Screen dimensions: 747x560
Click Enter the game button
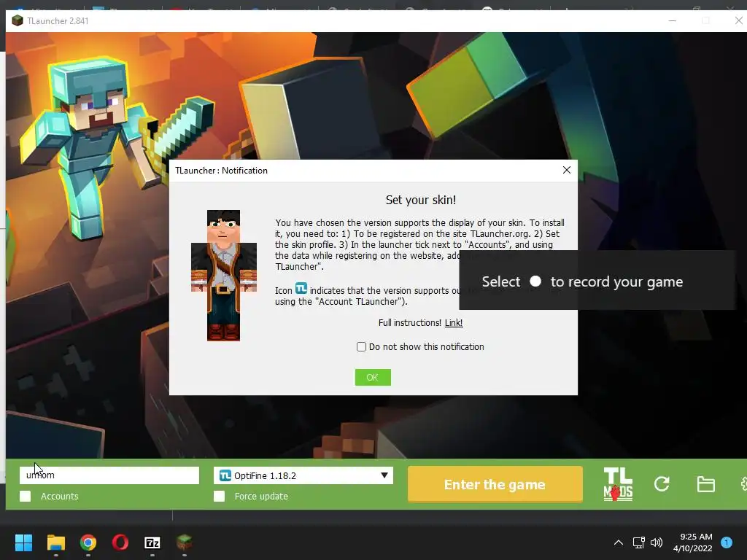(495, 484)
